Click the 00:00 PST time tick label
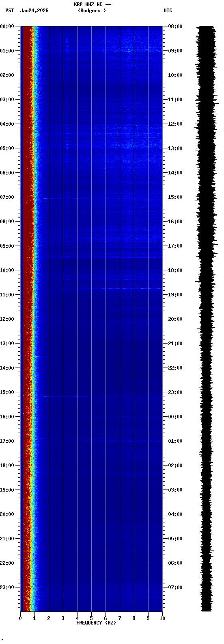The height and width of the screenshot is (644, 224). [7, 26]
